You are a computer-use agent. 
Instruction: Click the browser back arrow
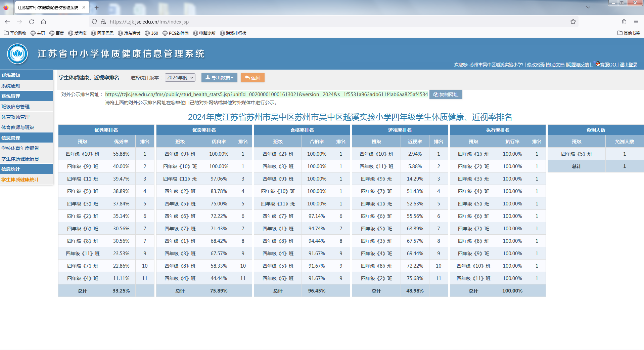7,22
